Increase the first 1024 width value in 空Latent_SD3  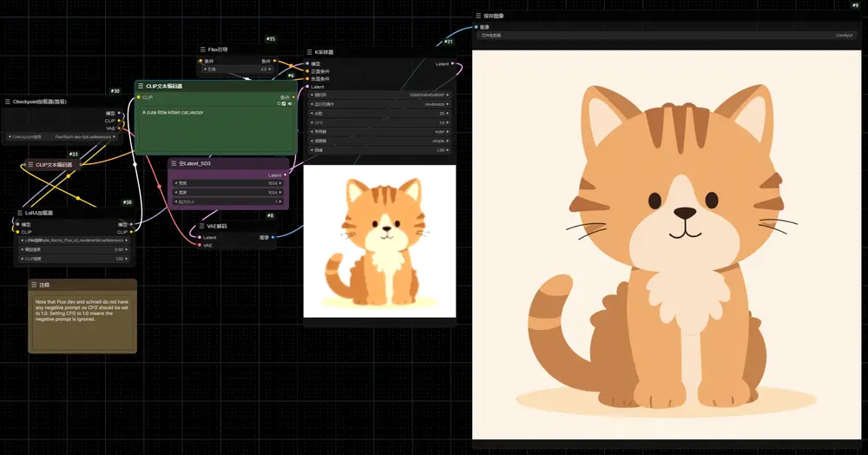click(280, 183)
